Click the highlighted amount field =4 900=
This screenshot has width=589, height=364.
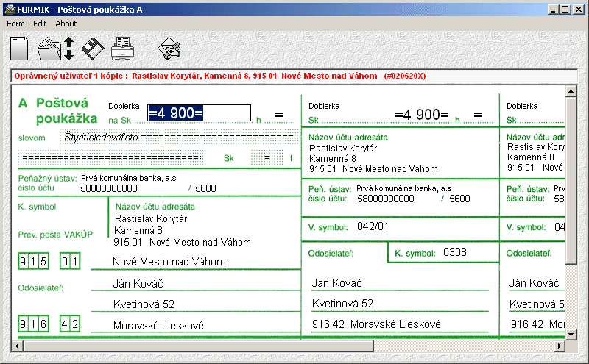point(199,113)
